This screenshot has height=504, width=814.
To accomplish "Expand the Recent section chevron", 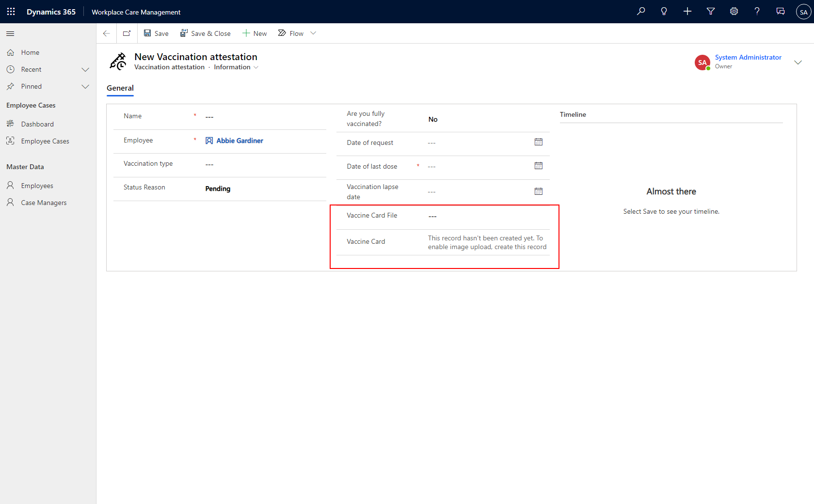I will coord(85,70).
